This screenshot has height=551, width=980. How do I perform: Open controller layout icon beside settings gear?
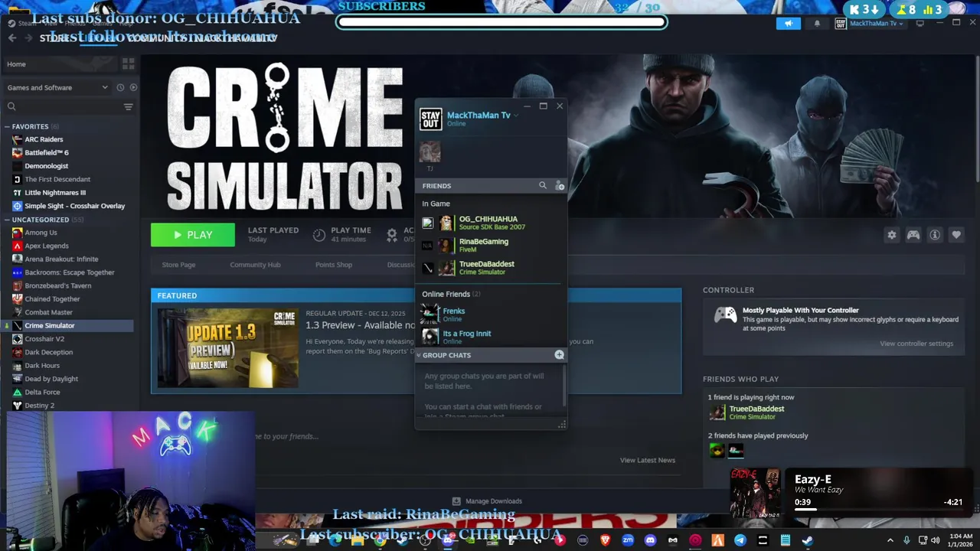pos(913,235)
